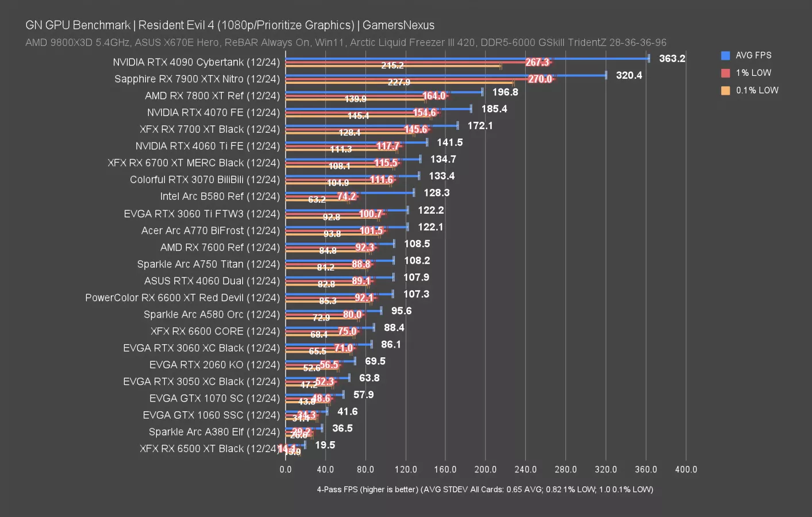Toggle the 0.1% LOW legend entry

pos(756,90)
